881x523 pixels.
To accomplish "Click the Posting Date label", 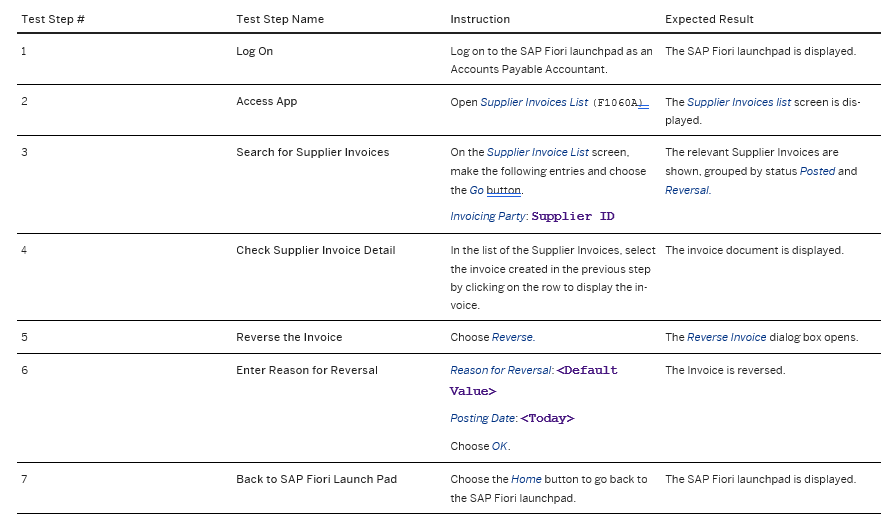I will tap(483, 418).
